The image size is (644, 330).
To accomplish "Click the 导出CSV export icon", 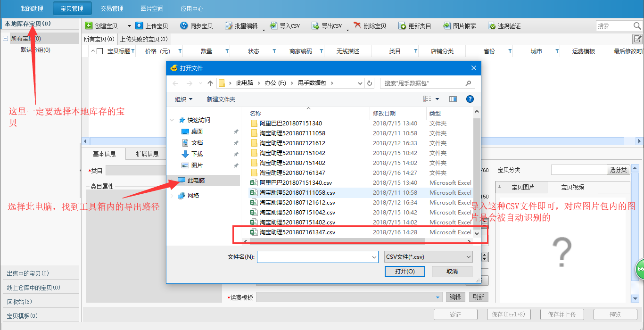I will point(315,26).
